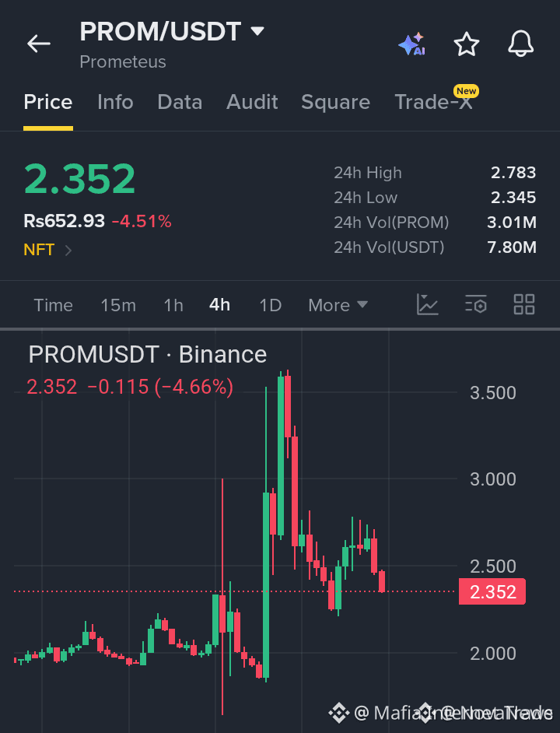
Task: Open price alert bell icon
Action: tap(521, 44)
